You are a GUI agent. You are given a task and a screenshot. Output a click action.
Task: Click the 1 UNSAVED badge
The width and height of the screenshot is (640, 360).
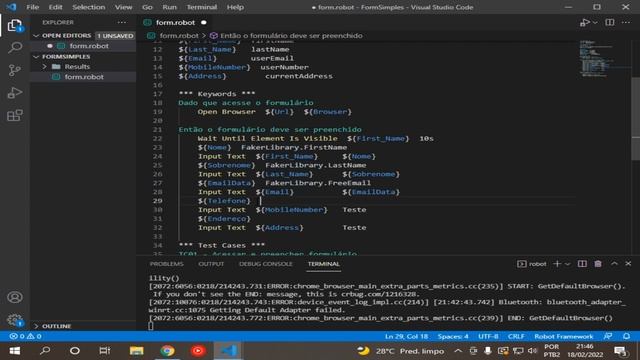pos(115,36)
